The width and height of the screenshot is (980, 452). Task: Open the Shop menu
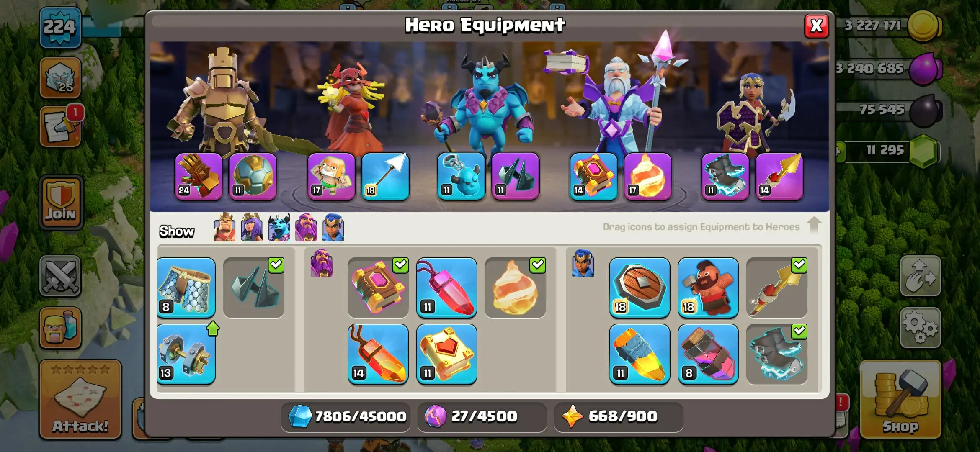point(900,399)
